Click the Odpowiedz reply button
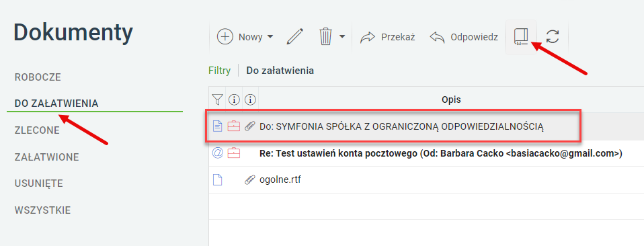The width and height of the screenshot is (644, 246). pos(464,37)
